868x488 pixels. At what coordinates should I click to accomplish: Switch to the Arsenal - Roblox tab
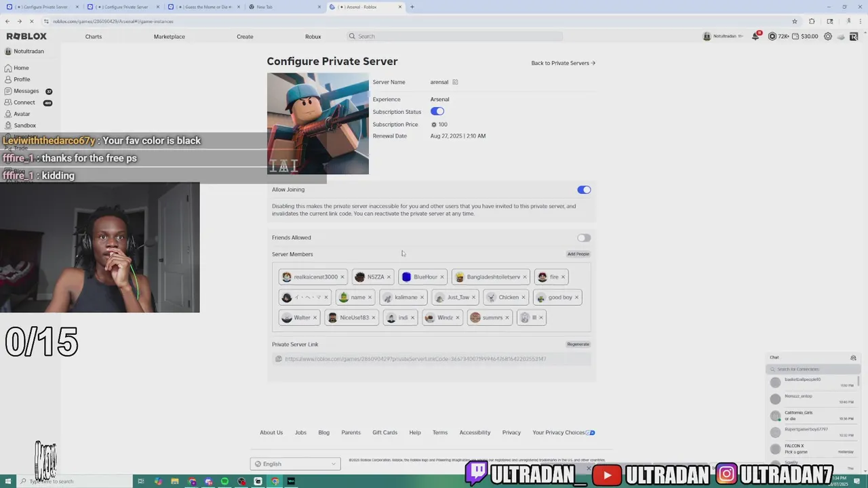pos(366,7)
